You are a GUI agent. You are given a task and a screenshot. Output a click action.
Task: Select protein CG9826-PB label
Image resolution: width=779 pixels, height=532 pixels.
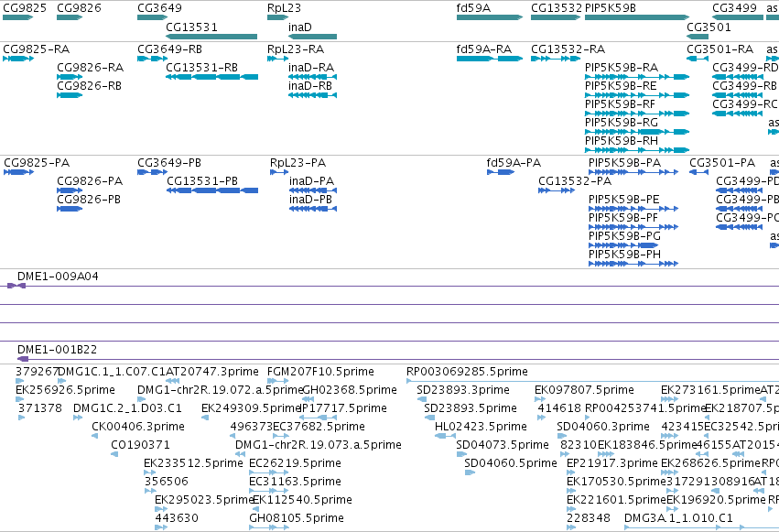[89, 200]
